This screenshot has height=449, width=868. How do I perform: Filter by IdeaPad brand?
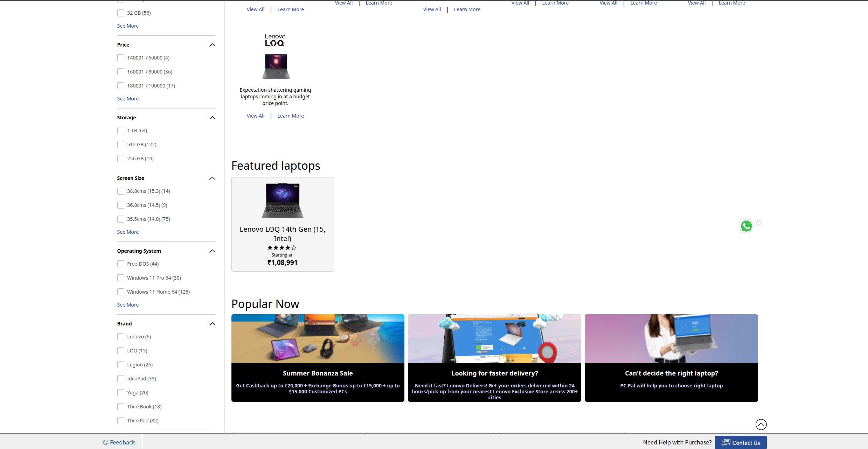(121, 379)
